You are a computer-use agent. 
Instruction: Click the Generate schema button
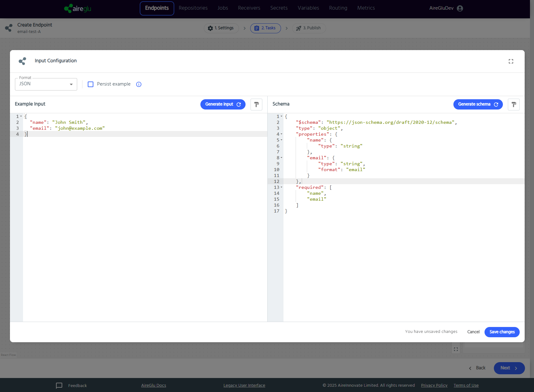(x=478, y=105)
